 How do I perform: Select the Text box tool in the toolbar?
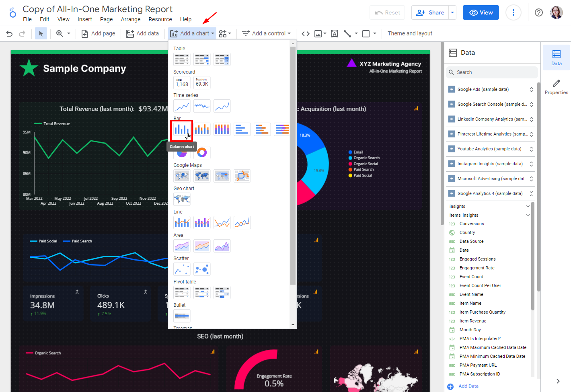334,33
